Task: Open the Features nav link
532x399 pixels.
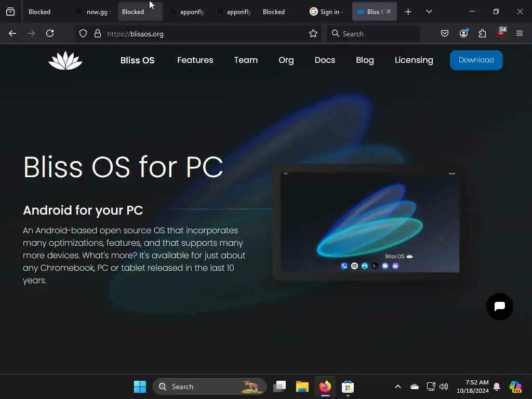Action: tap(195, 60)
